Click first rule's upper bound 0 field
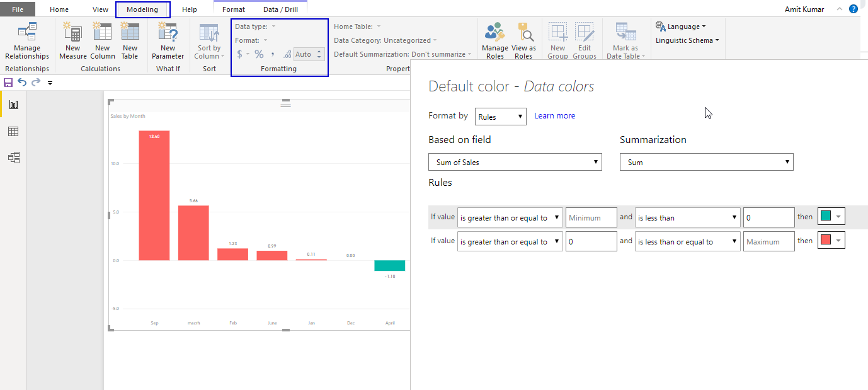 click(769, 217)
